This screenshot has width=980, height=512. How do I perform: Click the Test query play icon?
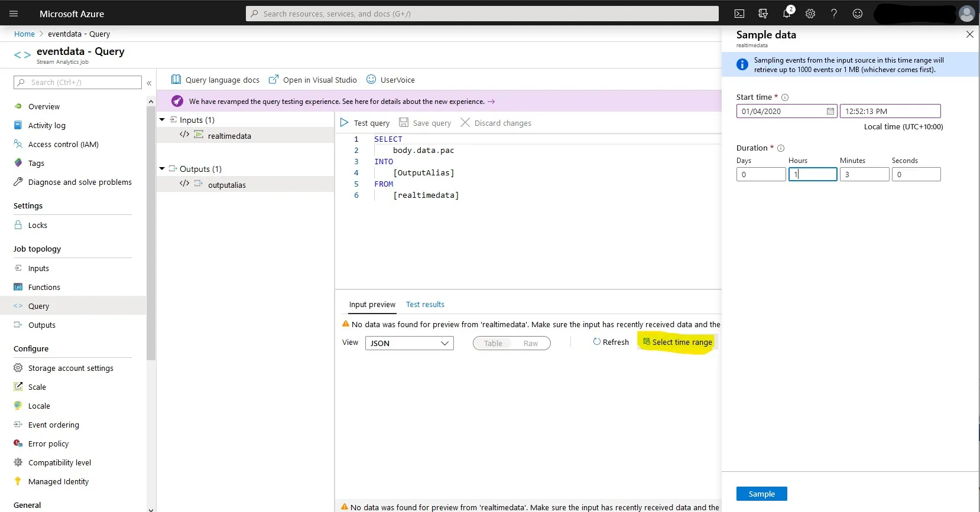(x=345, y=123)
